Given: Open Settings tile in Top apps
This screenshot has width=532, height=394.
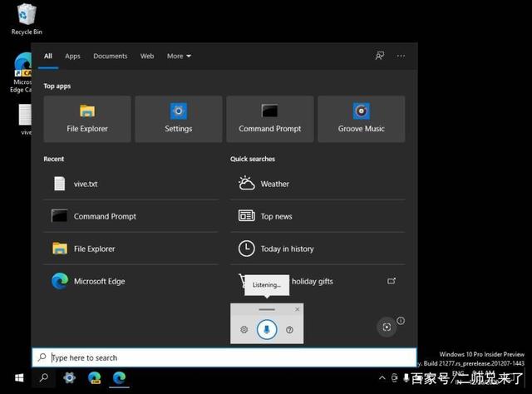Looking at the screenshot, I should (179, 119).
